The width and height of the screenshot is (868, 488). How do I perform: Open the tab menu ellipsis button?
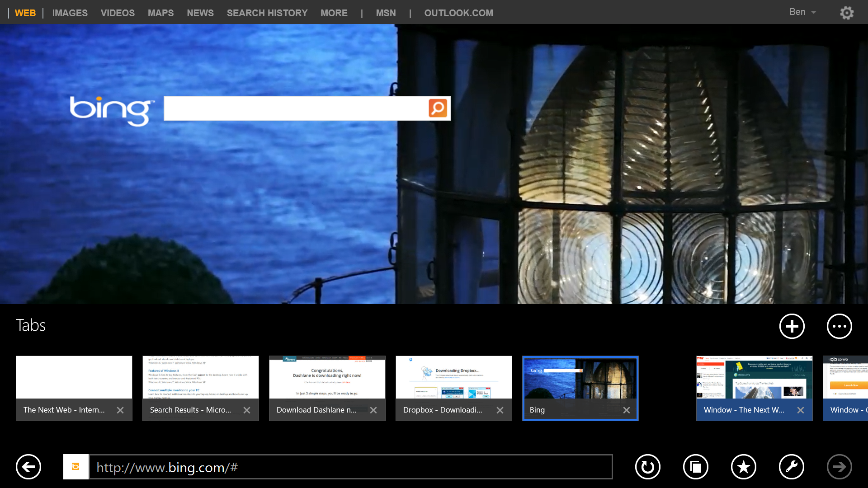[840, 326]
